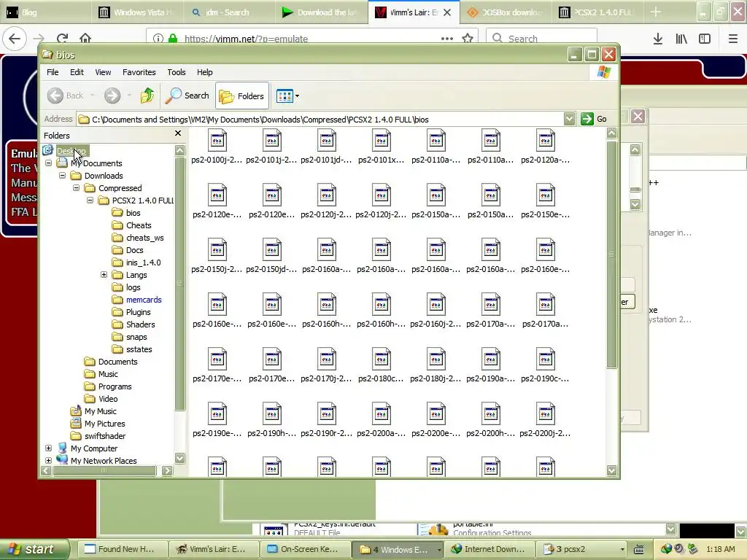Click the address bar path field
This screenshot has width=747, height=560.
(322, 120)
